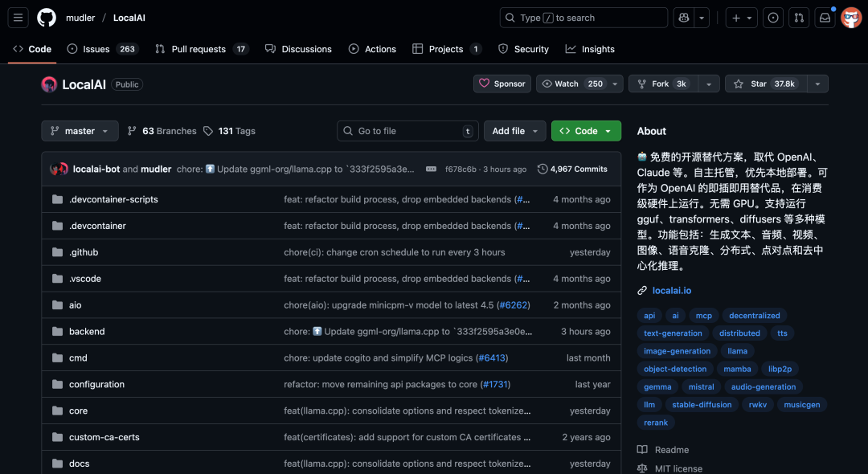Click the GitHub logo home icon
Viewport: 868px width, 474px height.
pos(47,18)
